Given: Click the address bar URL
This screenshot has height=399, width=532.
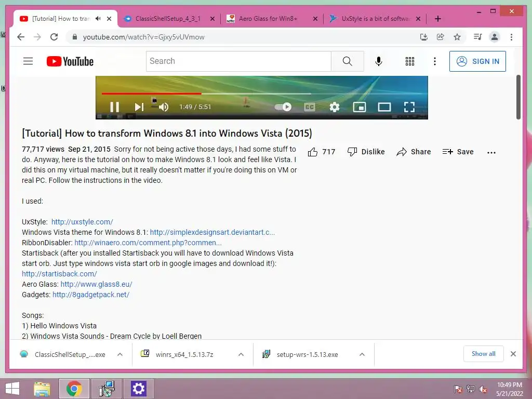Looking at the screenshot, I should (x=144, y=37).
